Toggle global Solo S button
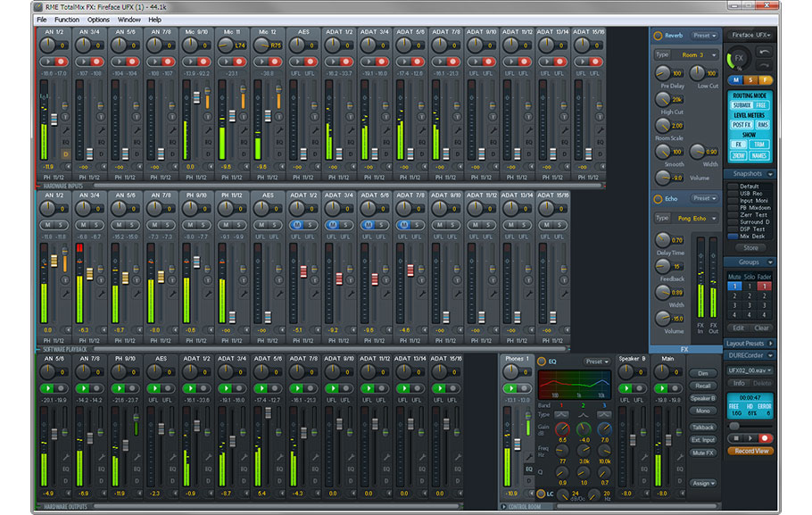Image resolution: width=812 pixels, height=515 pixels. click(750, 79)
